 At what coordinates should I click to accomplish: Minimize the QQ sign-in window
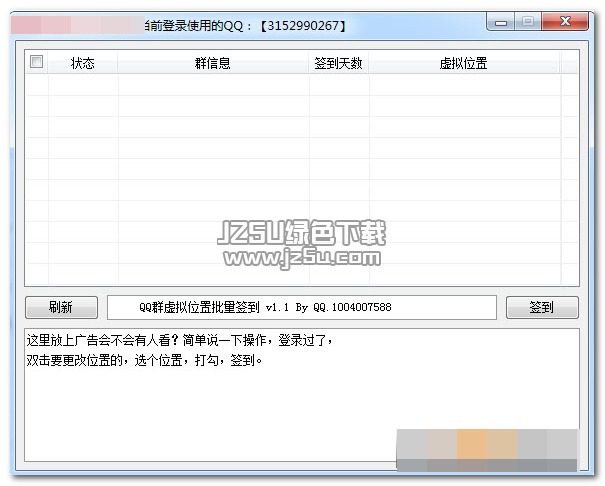click(x=501, y=22)
